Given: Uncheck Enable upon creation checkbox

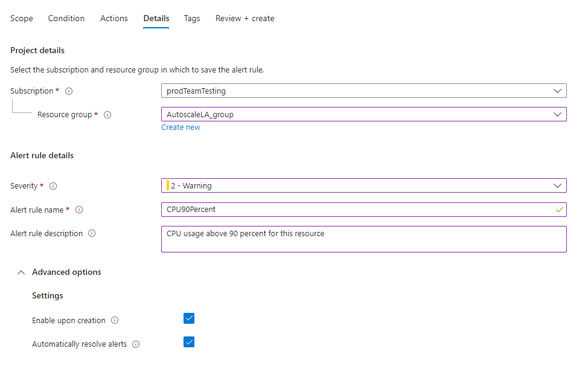Looking at the screenshot, I should pyautogui.click(x=189, y=319).
